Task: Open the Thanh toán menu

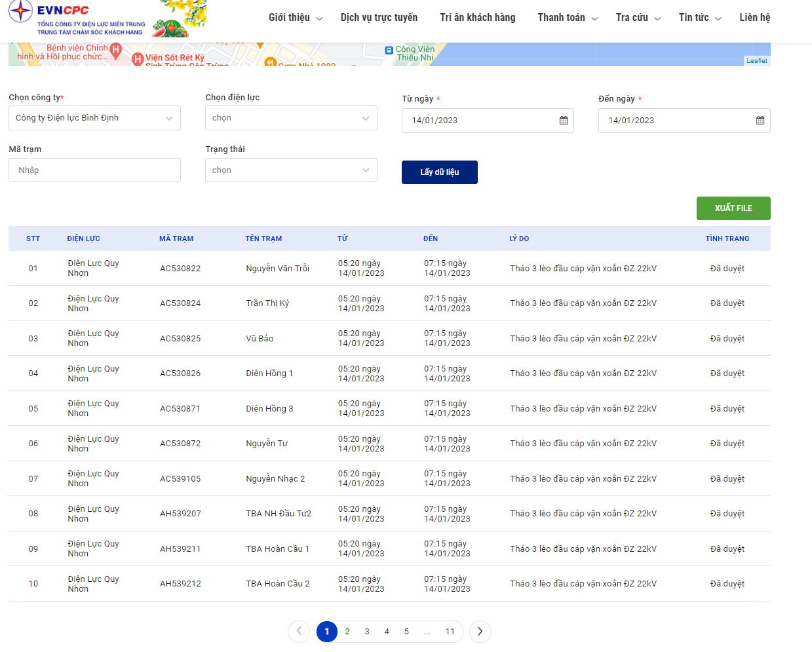Action: [568, 18]
